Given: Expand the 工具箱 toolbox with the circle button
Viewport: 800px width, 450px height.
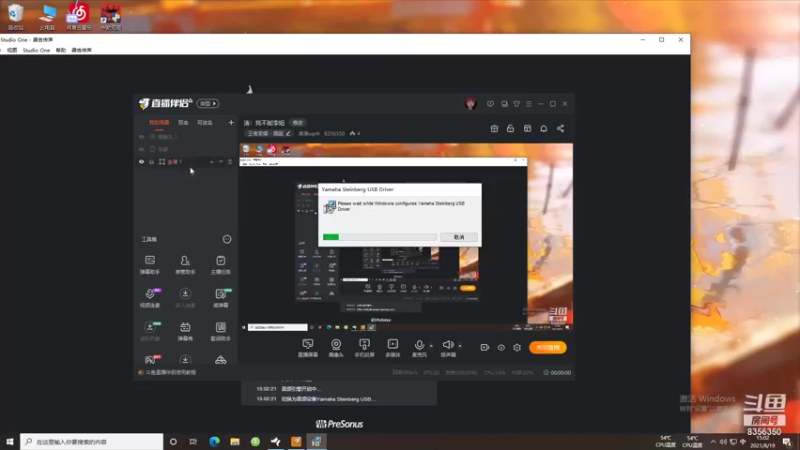Looking at the screenshot, I should (227, 239).
